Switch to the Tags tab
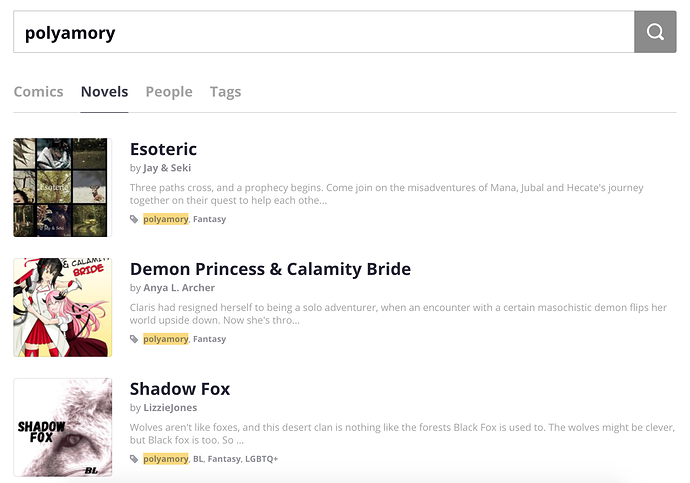Viewport: 690px width, 483px height. click(x=225, y=92)
